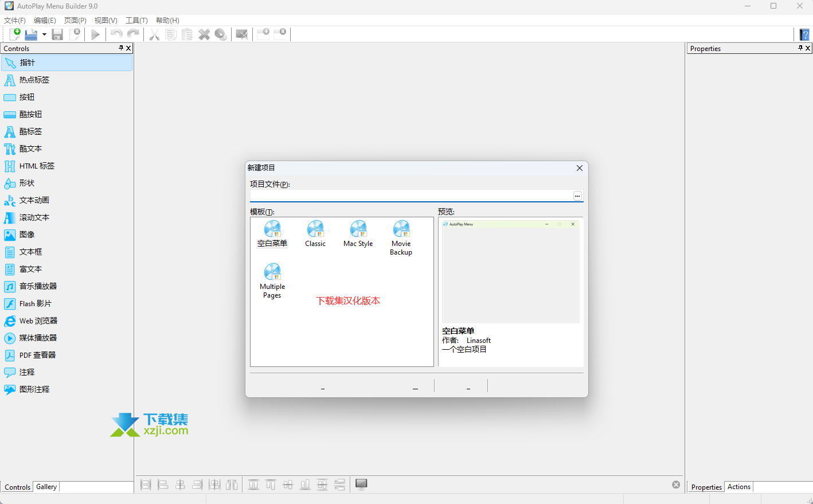Select the 文本框 control
813x504 pixels.
(x=67, y=252)
